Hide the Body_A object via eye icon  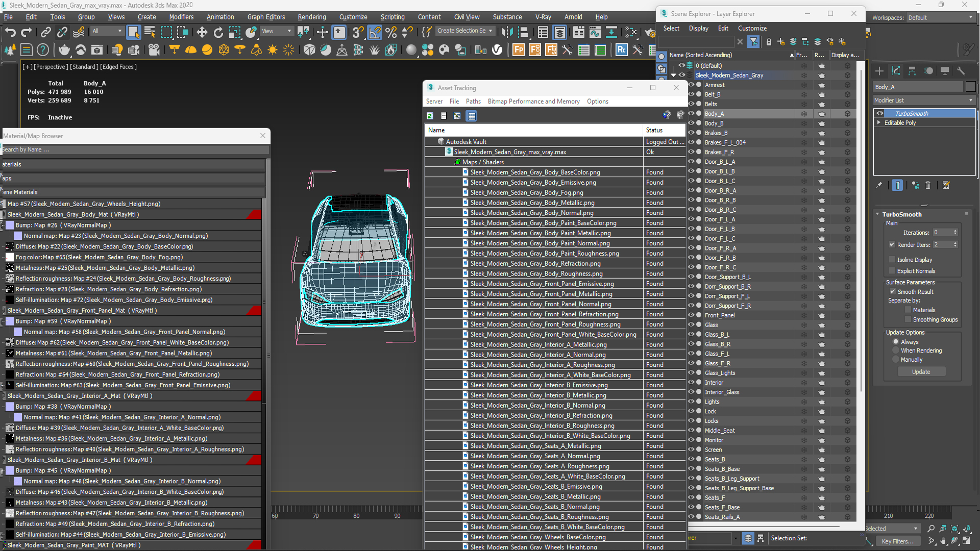pyautogui.click(x=692, y=113)
